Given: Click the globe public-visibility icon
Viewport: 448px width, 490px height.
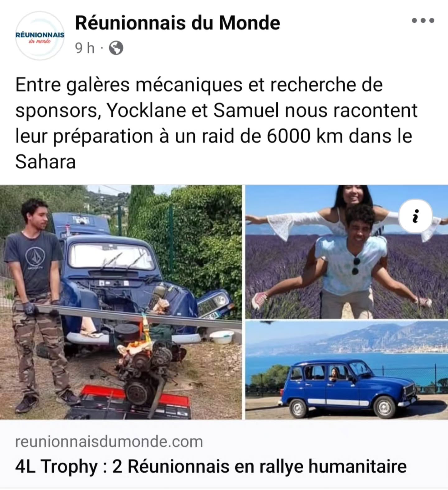Looking at the screenshot, I should pos(116,48).
